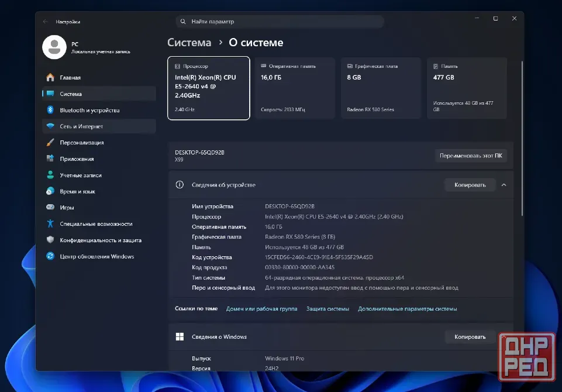Select the Процессор Intel Xeon card
The height and width of the screenshot is (392, 562).
tap(209, 88)
